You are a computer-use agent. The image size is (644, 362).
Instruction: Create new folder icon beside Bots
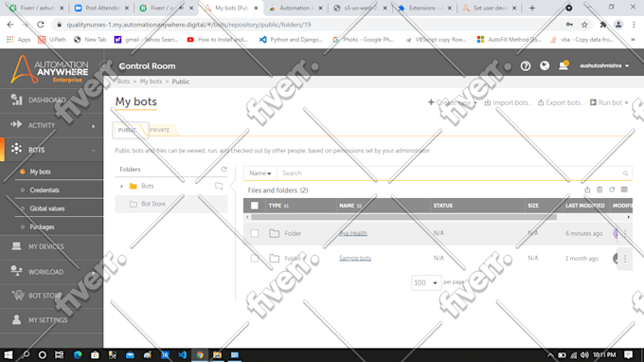pos(219,186)
